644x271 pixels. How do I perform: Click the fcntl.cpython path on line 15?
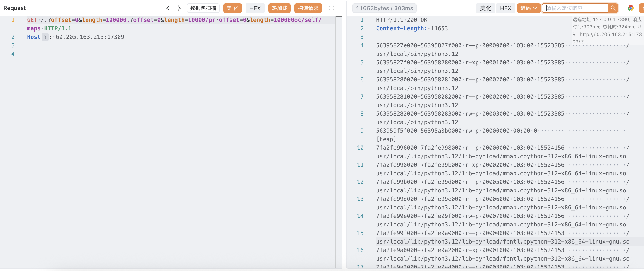click(502, 242)
